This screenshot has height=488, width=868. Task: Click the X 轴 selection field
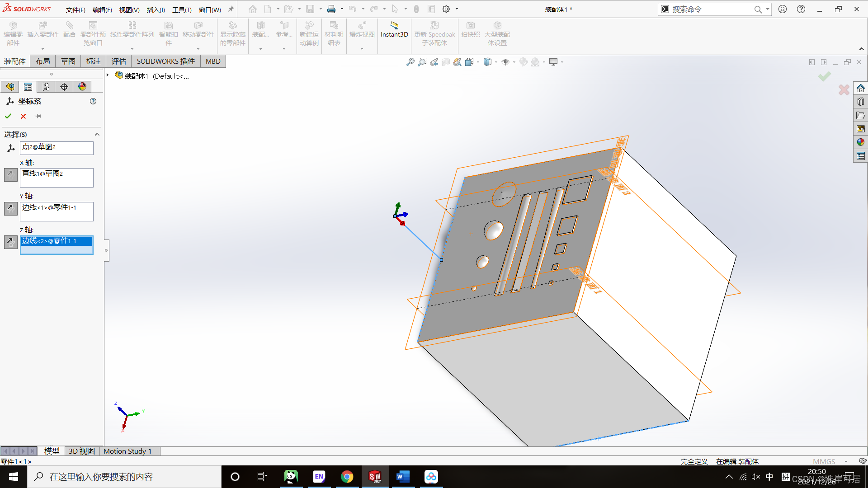coord(57,177)
